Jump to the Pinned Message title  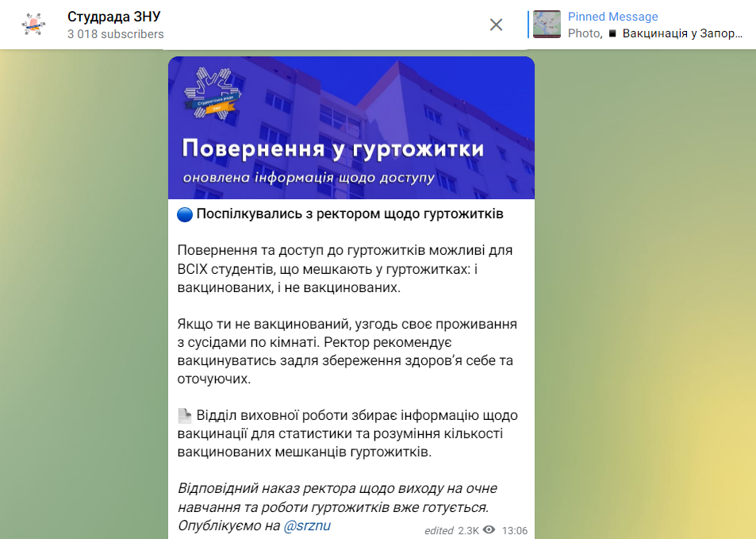[612, 17]
